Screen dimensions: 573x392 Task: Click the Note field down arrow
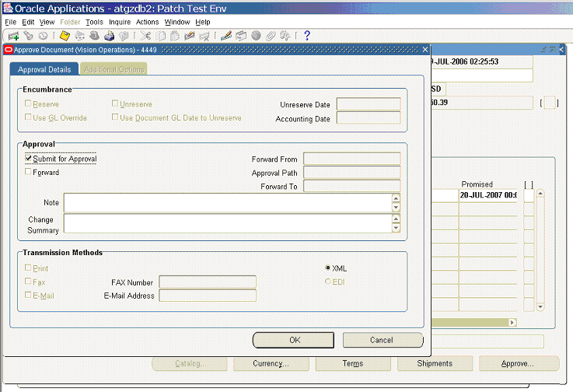pyautogui.click(x=396, y=208)
